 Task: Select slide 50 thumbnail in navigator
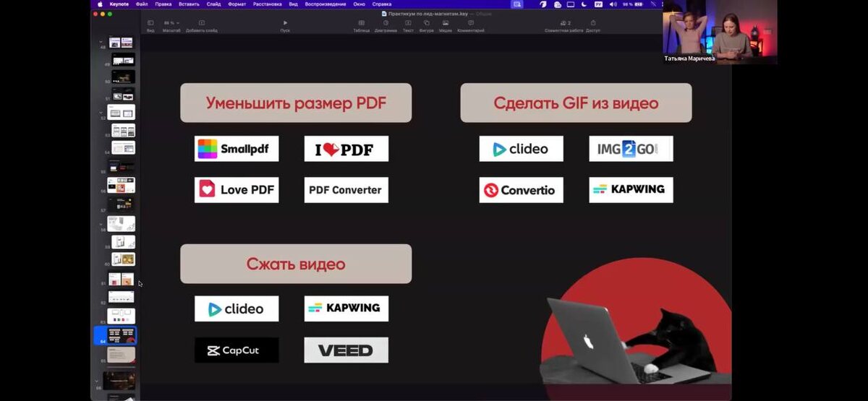coord(123,76)
